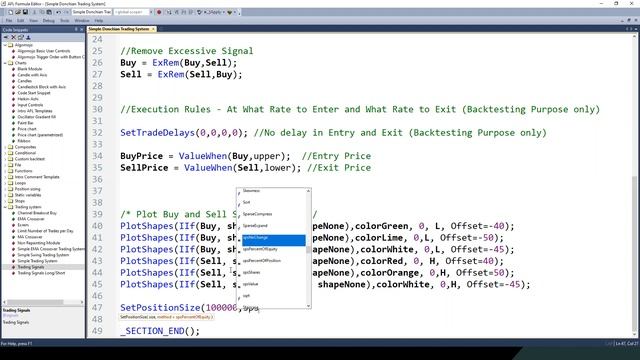Click the autocomplete list scroll-up arrow

point(309,191)
